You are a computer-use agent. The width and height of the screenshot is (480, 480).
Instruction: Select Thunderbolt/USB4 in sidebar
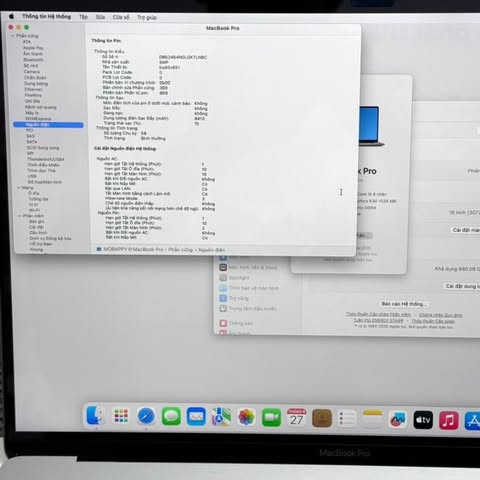[x=46, y=159]
